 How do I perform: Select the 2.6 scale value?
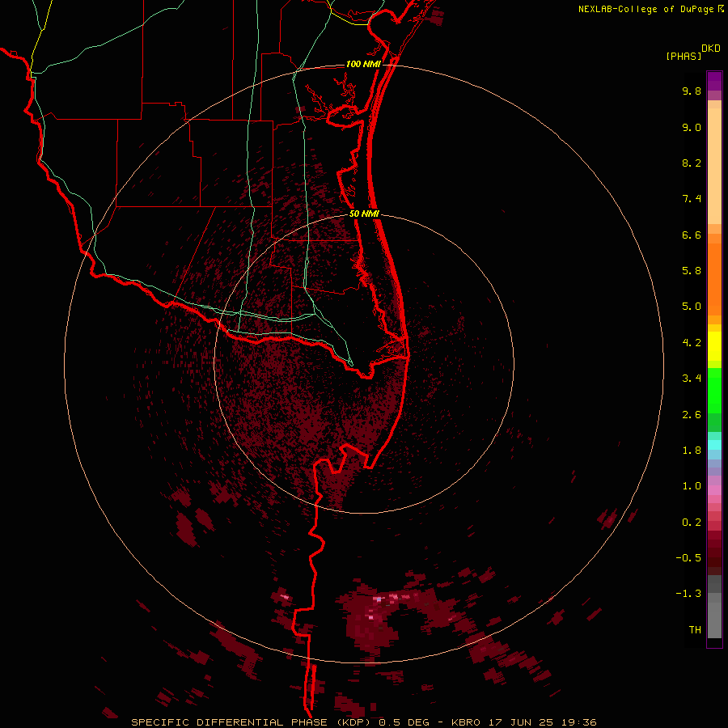[692, 415]
